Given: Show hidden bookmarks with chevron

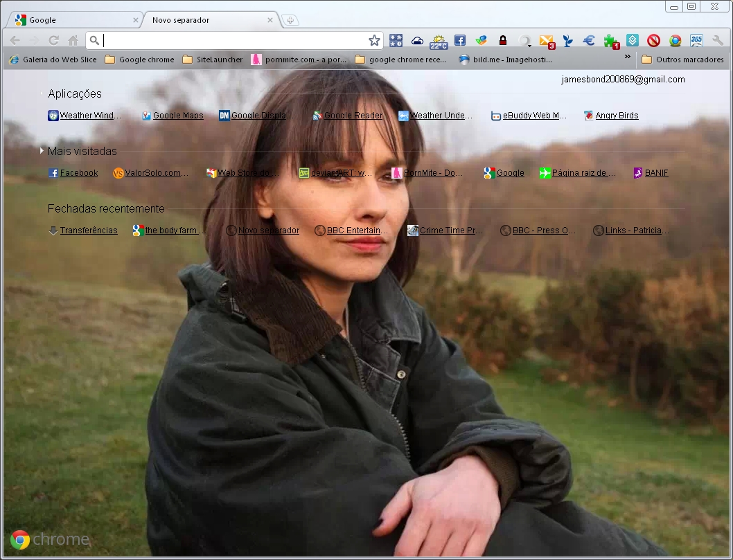Looking at the screenshot, I should pyautogui.click(x=628, y=57).
